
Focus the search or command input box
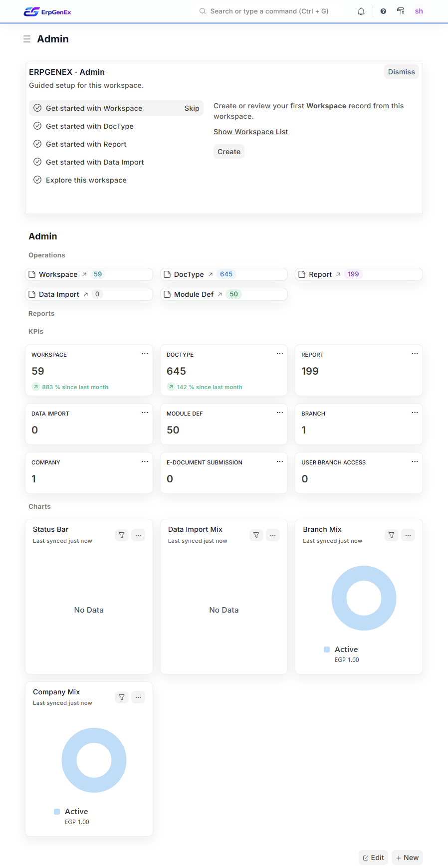click(269, 11)
